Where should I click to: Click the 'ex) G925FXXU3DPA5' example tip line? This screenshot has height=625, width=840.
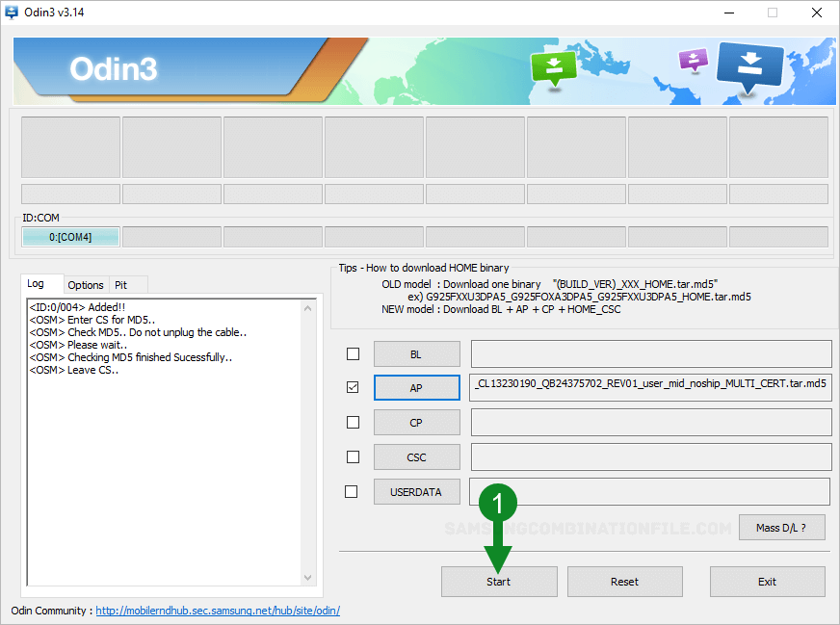(579, 297)
